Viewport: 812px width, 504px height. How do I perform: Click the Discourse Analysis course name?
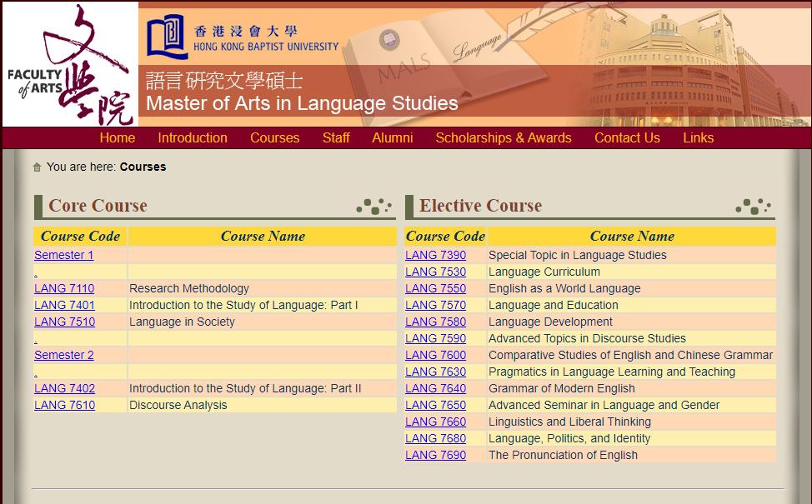(178, 405)
